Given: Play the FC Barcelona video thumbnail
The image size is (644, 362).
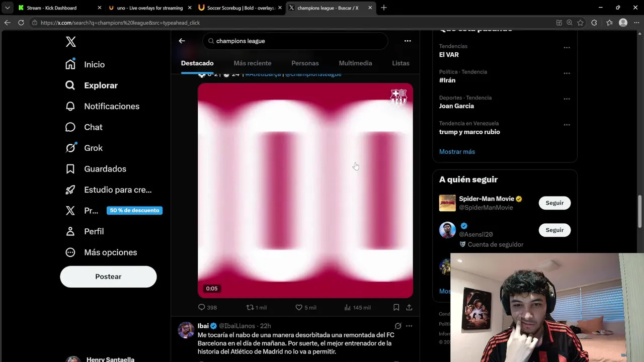Looking at the screenshot, I should tap(305, 191).
